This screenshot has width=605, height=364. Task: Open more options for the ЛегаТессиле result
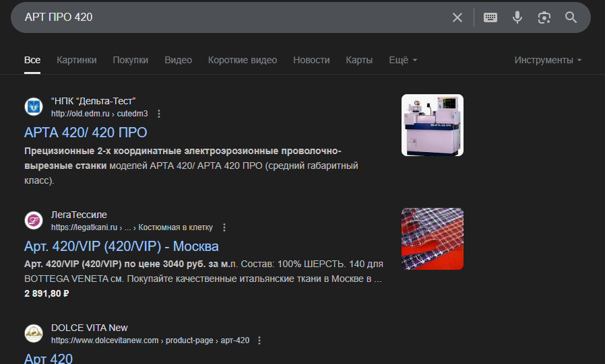224,227
